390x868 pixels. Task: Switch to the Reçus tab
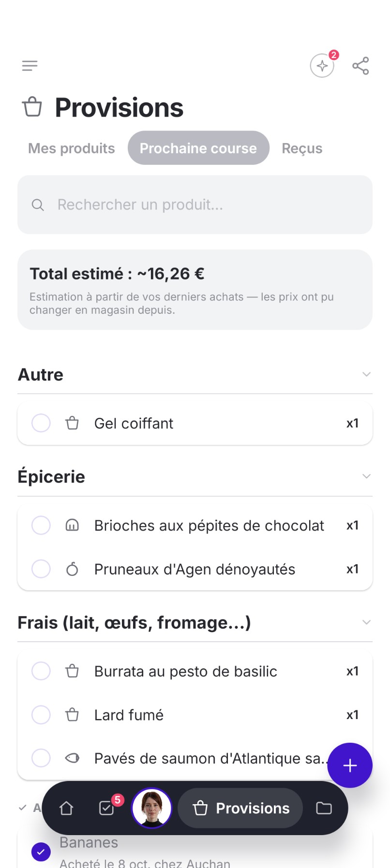click(x=302, y=148)
